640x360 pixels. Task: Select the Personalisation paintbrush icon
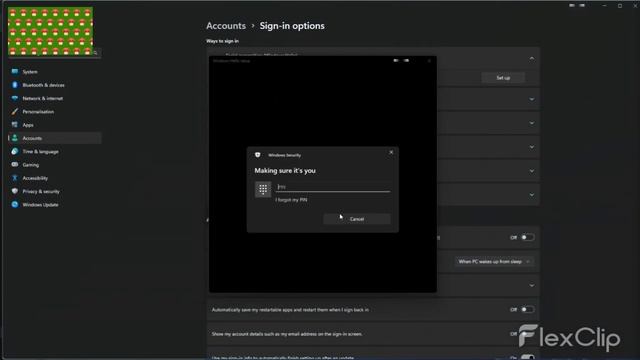click(15, 111)
